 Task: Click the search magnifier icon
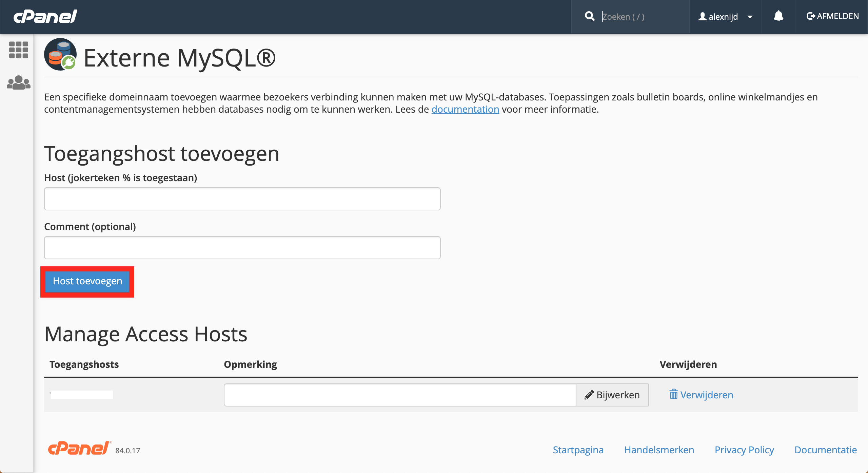(590, 16)
